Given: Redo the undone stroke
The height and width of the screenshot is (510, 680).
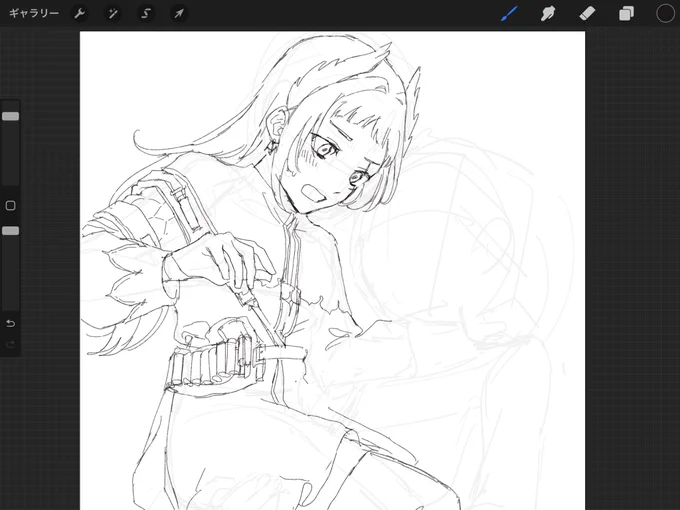Looking at the screenshot, I should pyautogui.click(x=10, y=344).
